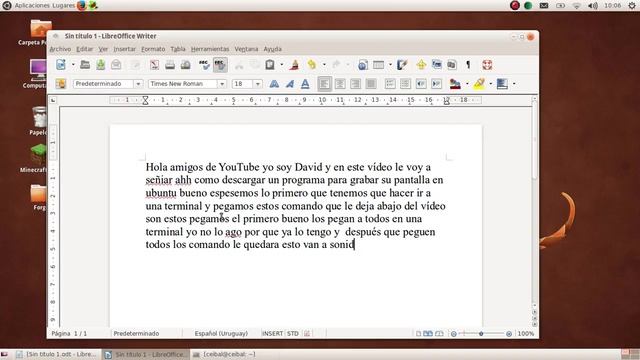Viewport: 640px width, 360px height.
Task: Click the LibreOffice Help lifebuoy icon
Action: click(487, 64)
